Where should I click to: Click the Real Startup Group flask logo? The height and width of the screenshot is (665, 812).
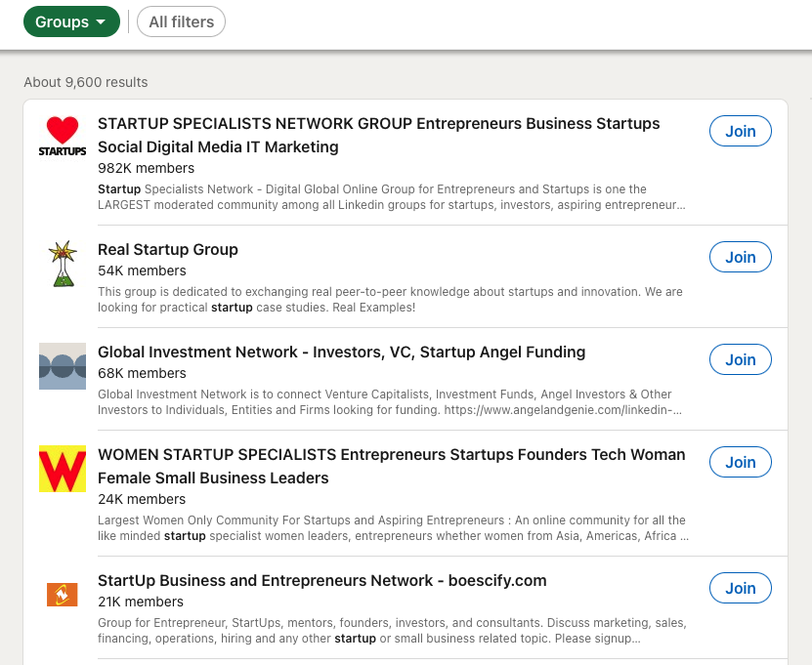coord(63,263)
